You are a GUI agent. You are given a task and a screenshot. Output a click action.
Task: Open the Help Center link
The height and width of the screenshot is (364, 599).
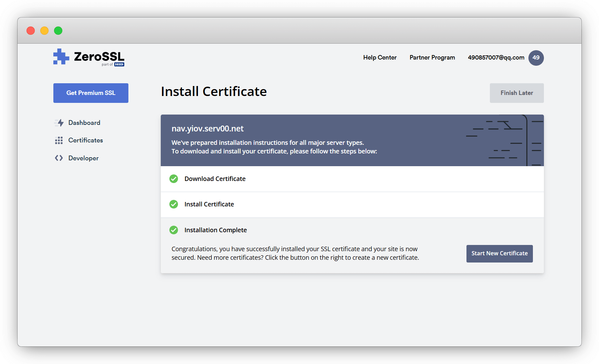[x=380, y=57]
